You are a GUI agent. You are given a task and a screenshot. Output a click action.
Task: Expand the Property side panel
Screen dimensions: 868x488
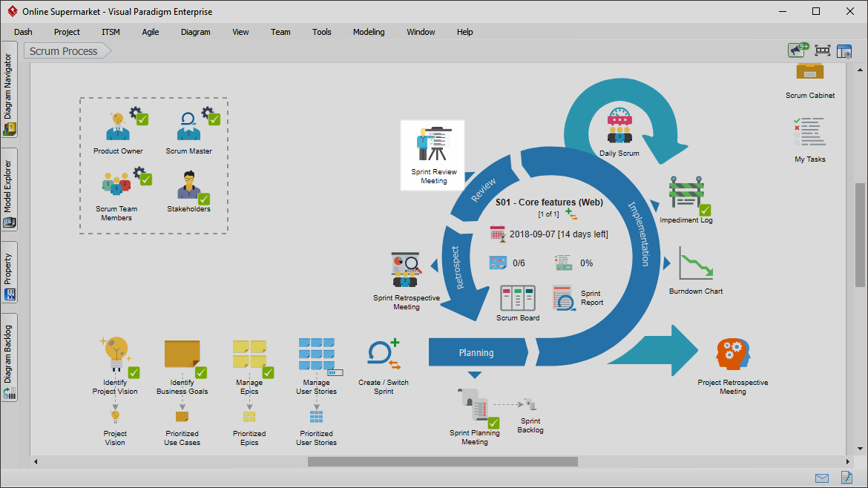pyautogui.click(x=9, y=272)
